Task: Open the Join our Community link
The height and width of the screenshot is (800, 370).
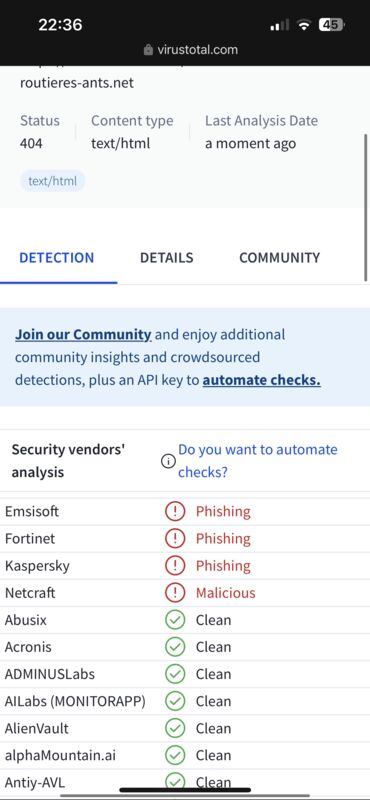Action: coord(83,335)
